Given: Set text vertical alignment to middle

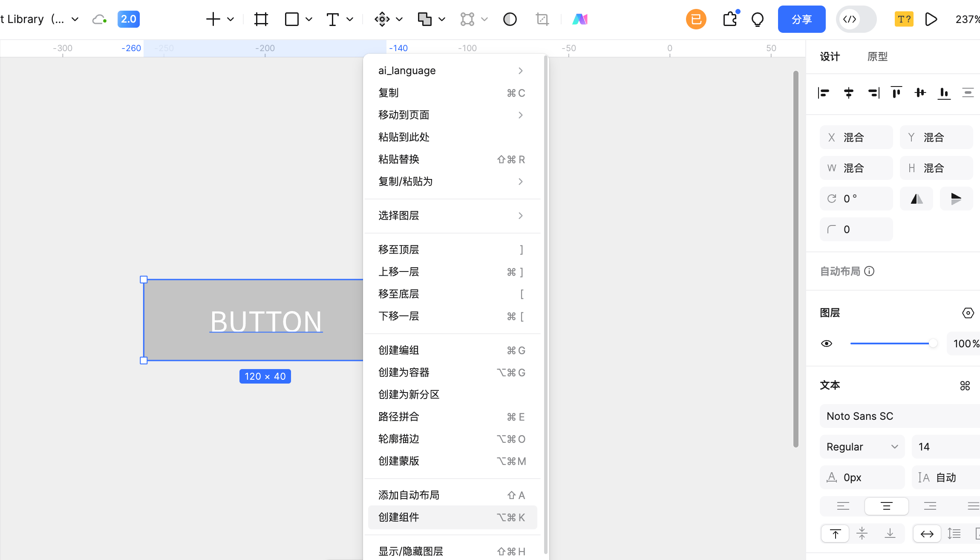Looking at the screenshot, I should [x=862, y=534].
